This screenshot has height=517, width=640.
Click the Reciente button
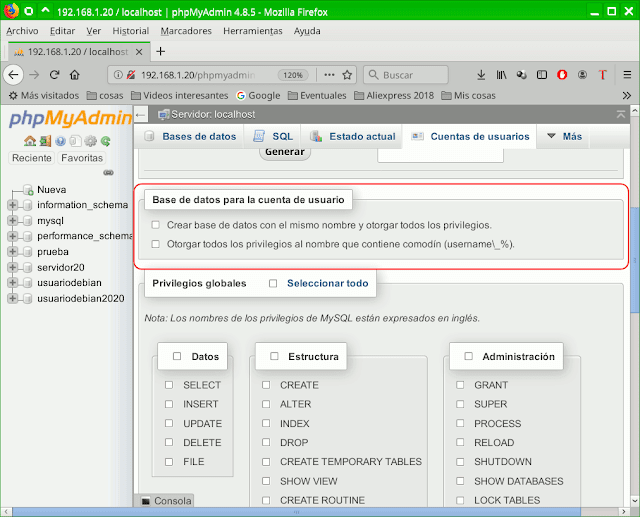pyautogui.click(x=32, y=158)
